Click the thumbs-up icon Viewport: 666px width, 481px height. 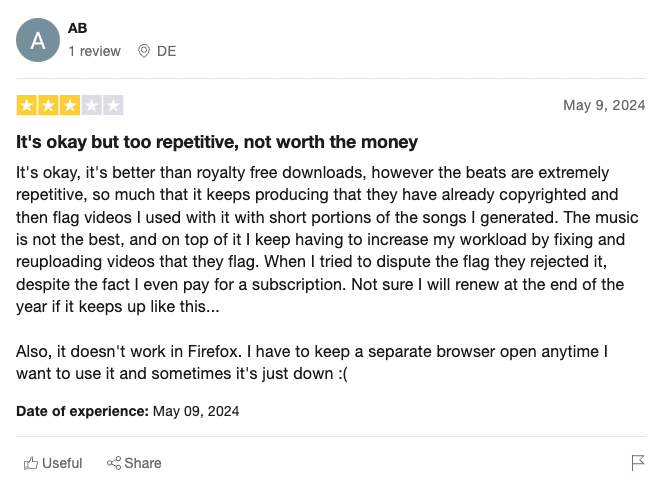(31, 463)
